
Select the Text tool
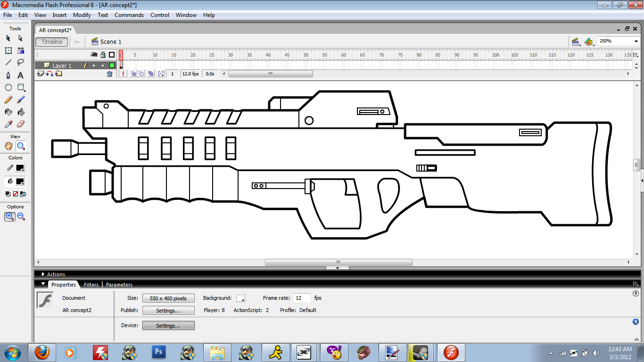click(21, 75)
